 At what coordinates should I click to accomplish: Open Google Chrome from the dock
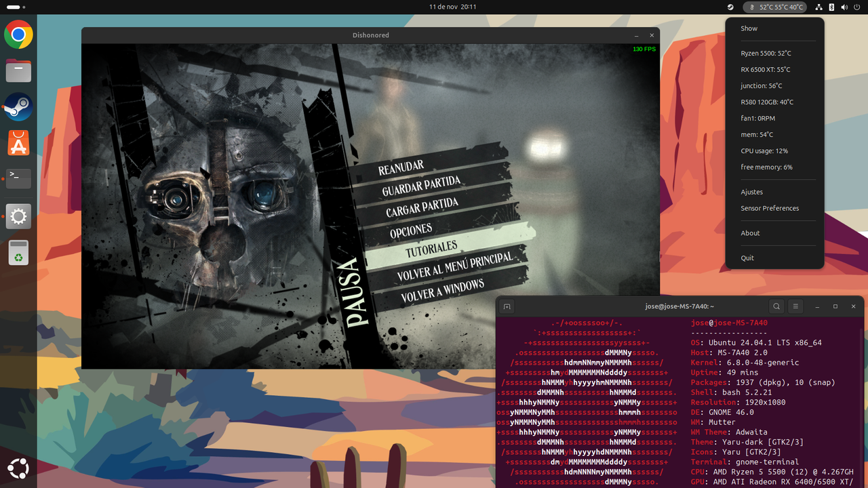[18, 35]
